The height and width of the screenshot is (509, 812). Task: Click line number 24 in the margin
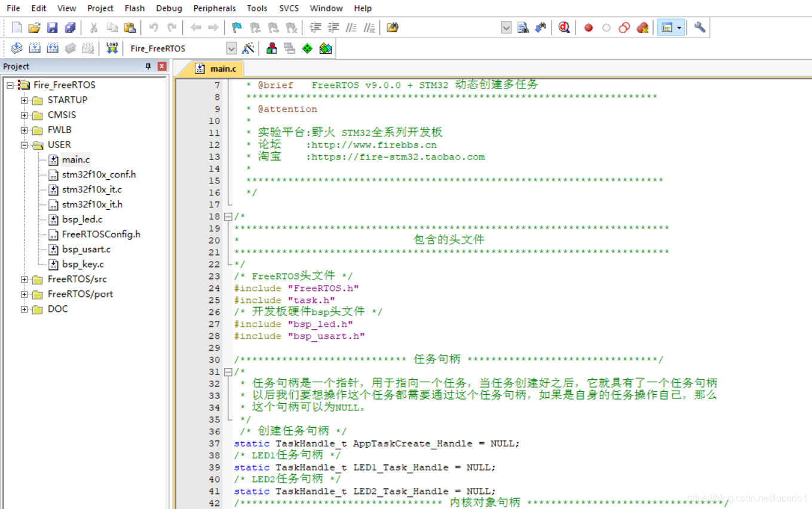(x=214, y=288)
